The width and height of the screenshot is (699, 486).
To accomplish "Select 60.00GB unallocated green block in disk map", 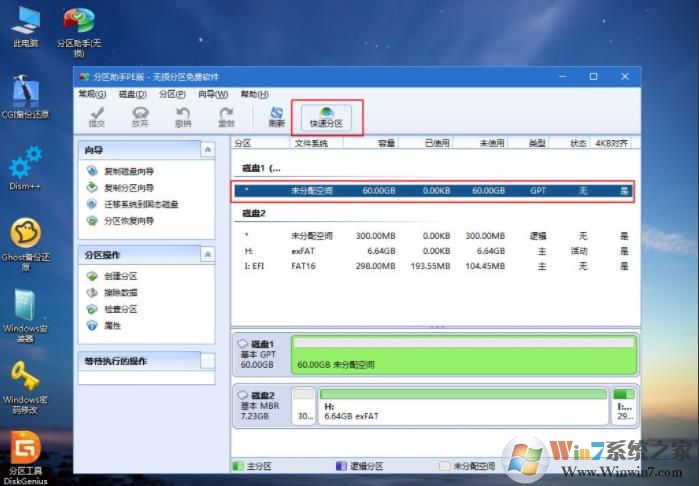I will pos(464,355).
